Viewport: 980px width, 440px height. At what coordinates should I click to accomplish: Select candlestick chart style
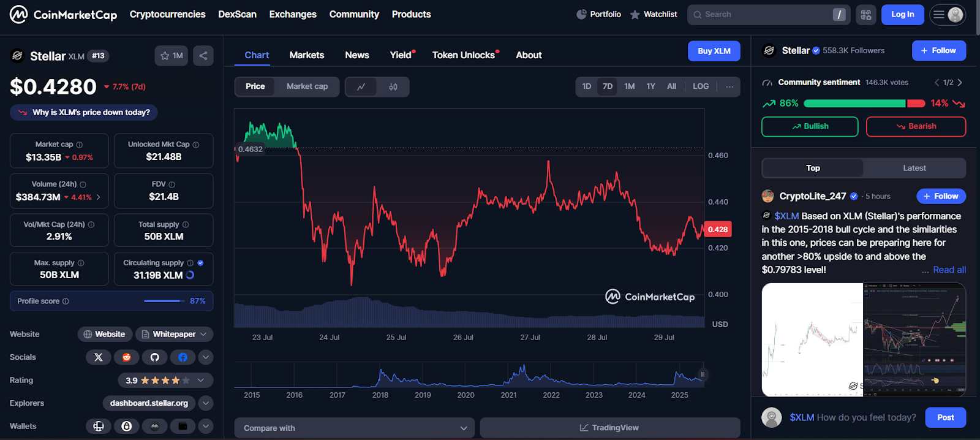pos(393,87)
